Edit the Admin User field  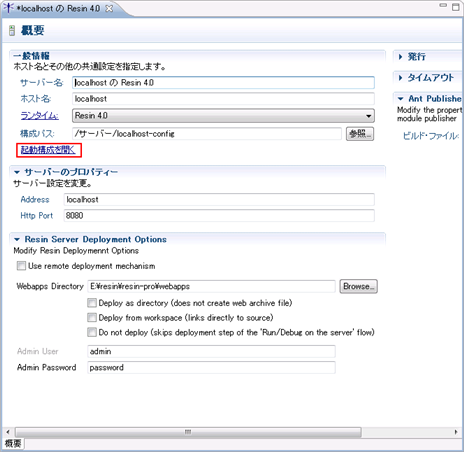tap(211, 351)
